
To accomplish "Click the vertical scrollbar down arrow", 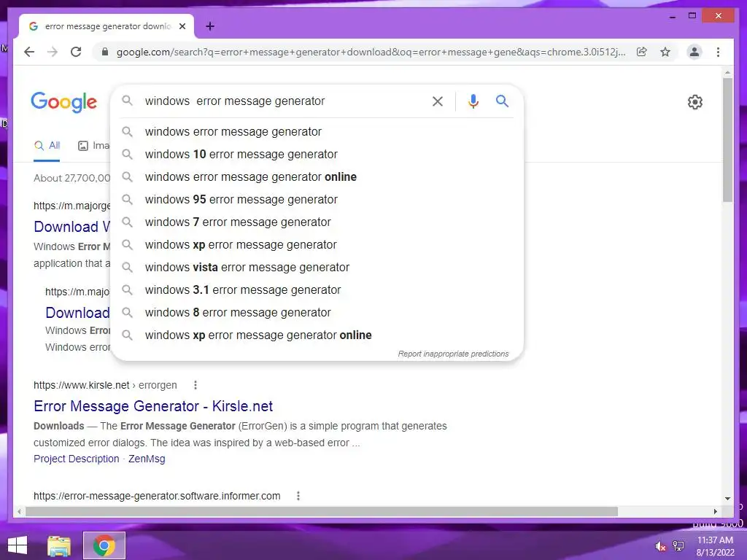I will pos(727,499).
